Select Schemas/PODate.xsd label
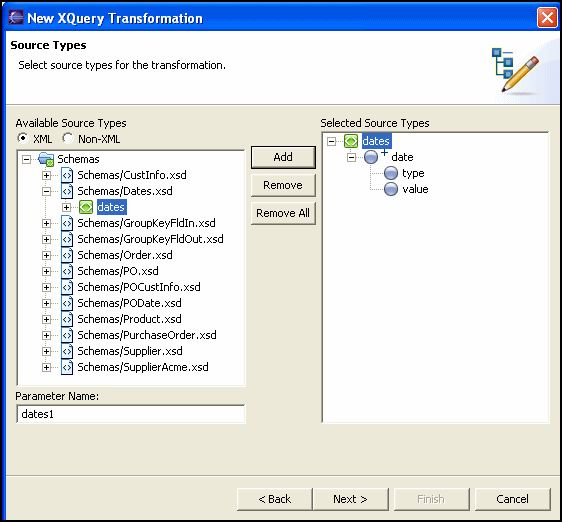Screen dimensions: 562x522 tap(129, 303)
